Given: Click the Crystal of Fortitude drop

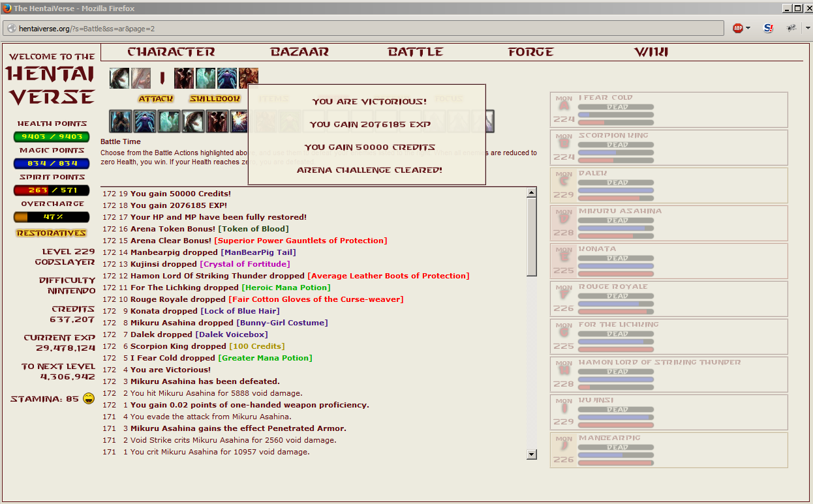Looking at the screenshot, I should (245, 264).
